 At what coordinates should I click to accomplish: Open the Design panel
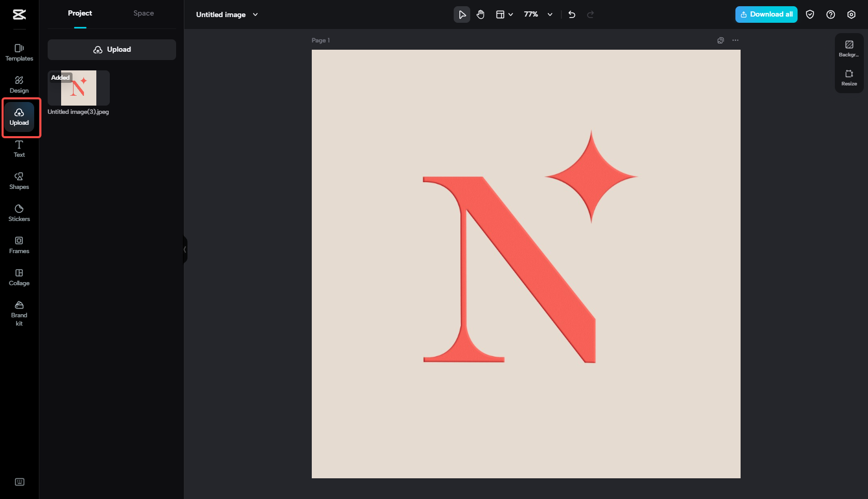pyautogui.click(x=19, y=84)
